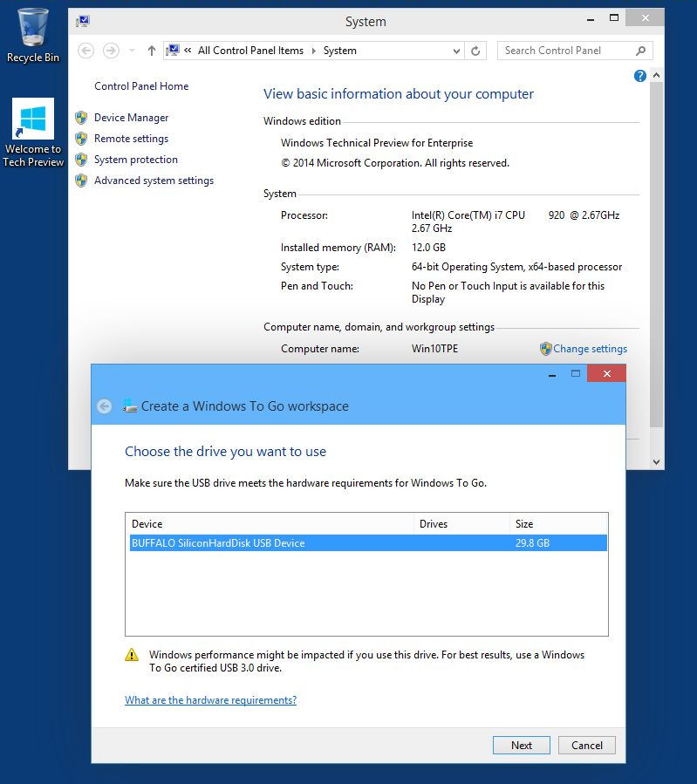The image size is (697, 784).
Task: Open the Recycle Bin desktop icon
Action: [33, 36]
